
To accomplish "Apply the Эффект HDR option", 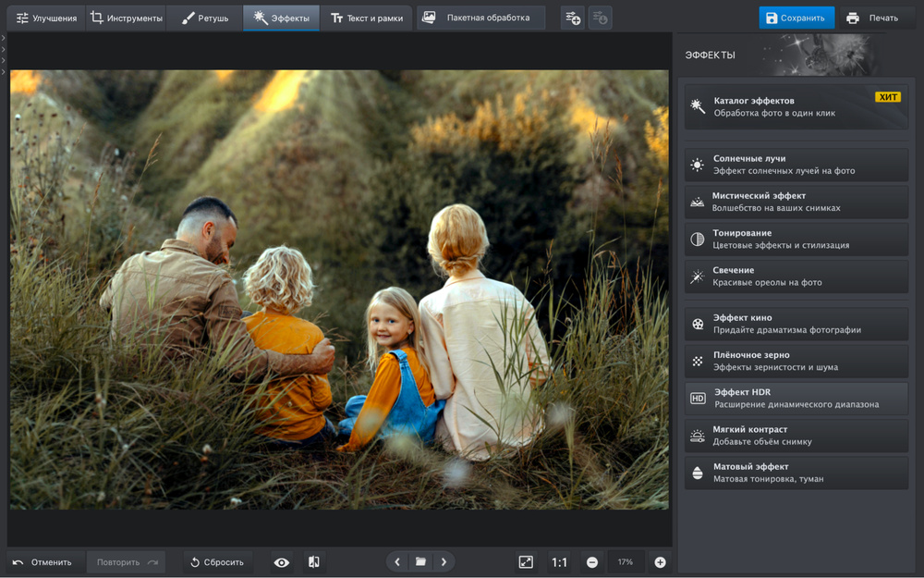I will click(796, 399).
